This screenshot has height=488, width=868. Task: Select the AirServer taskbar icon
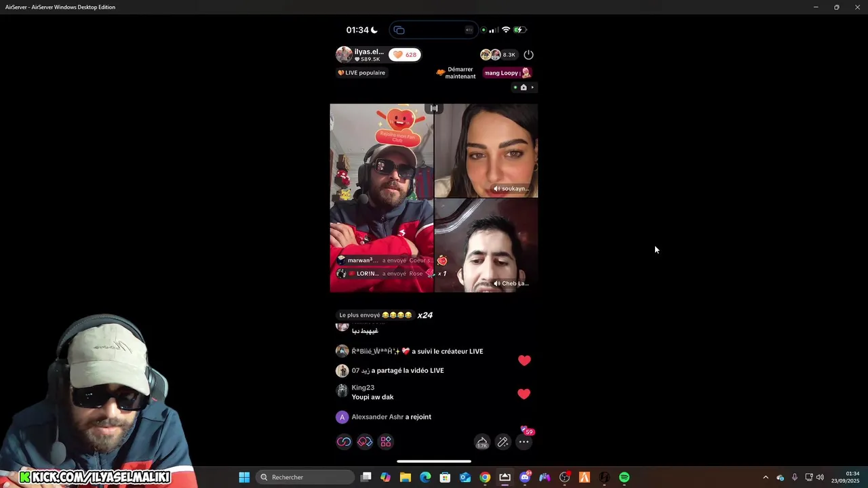coord(505,477)
